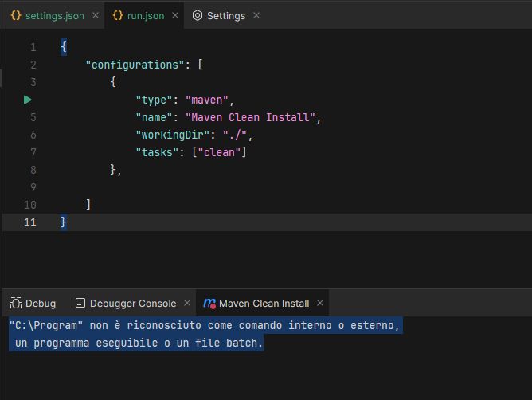
Task: Click the Maven error icon on tab
Action: (209, 304)
